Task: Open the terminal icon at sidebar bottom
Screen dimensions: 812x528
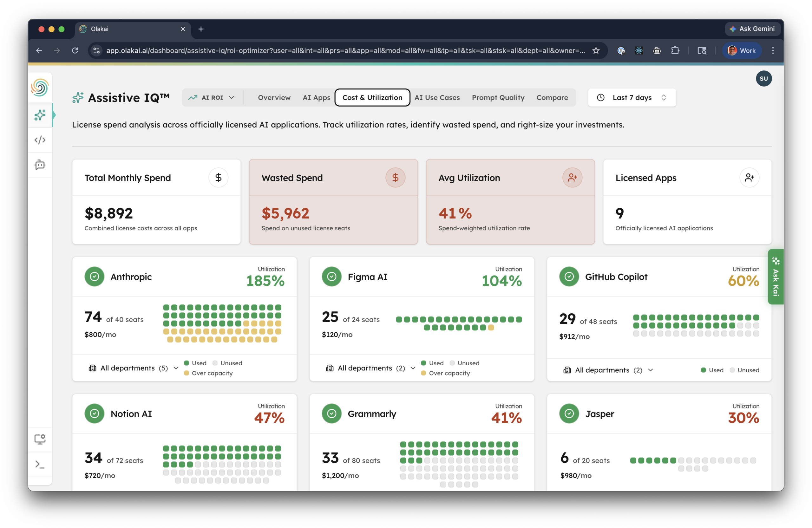Action: point(40,464)
